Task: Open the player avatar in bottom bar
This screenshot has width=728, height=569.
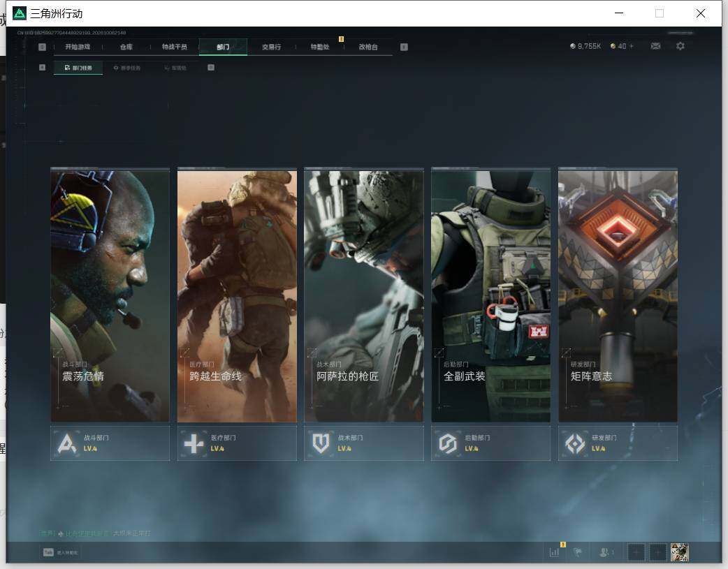Action: (680, 552)
